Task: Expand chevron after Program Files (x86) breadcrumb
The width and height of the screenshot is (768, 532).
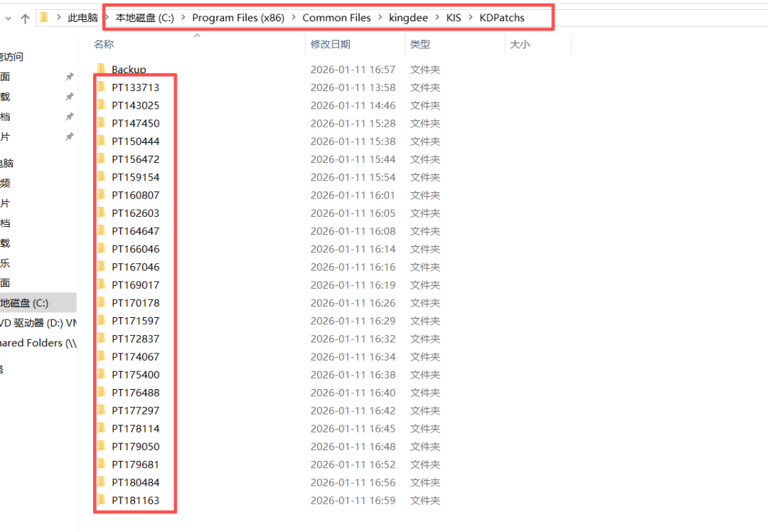Action: click(x=293, y=18)
